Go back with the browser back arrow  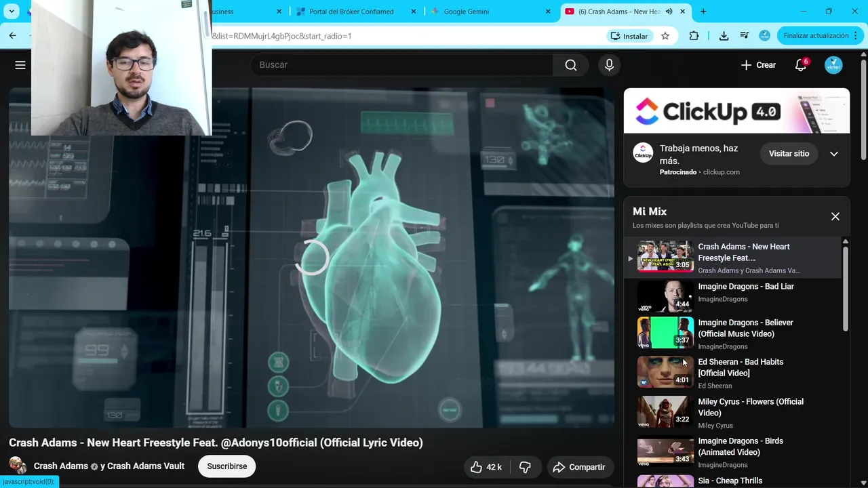[12, 36]
